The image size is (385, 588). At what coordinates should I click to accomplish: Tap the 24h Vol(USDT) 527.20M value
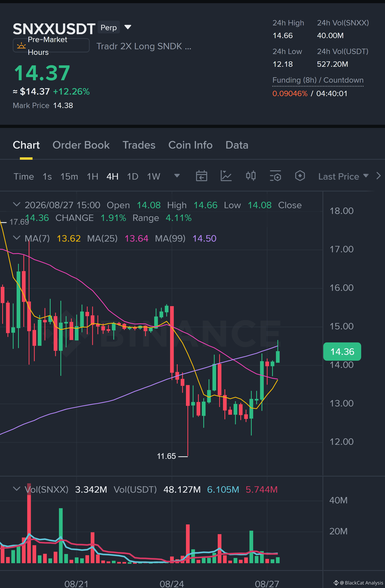click(x=332, y=64)
